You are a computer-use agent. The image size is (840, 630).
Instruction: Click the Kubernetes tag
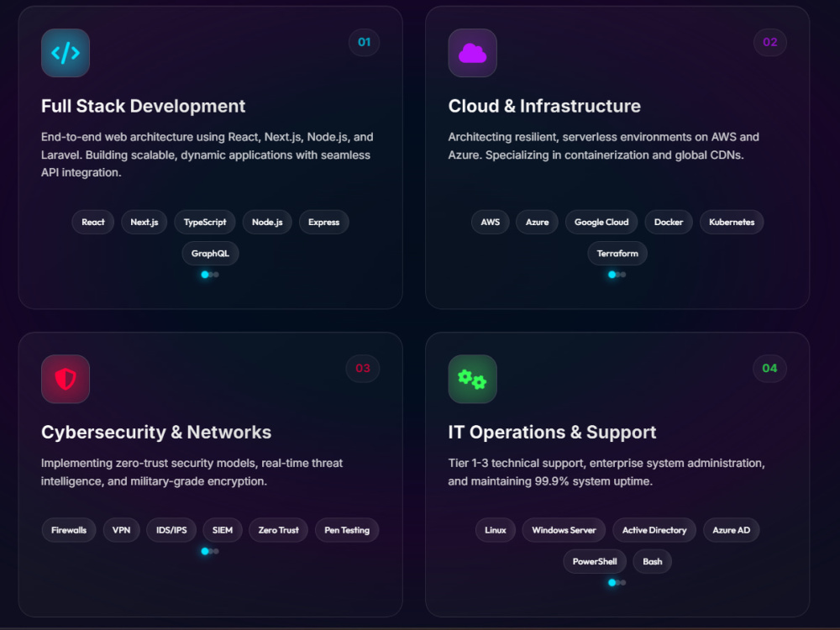tap(732, 223)
